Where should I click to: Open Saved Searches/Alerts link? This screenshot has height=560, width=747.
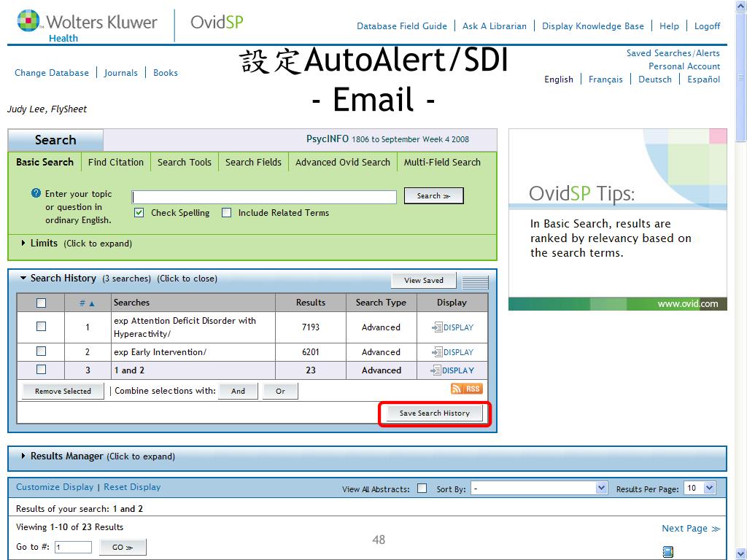pos(673,52)
